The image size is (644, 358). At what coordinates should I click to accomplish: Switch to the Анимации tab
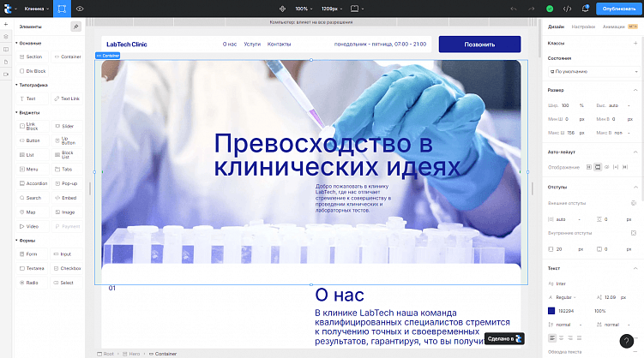click(x=613, y=27)
